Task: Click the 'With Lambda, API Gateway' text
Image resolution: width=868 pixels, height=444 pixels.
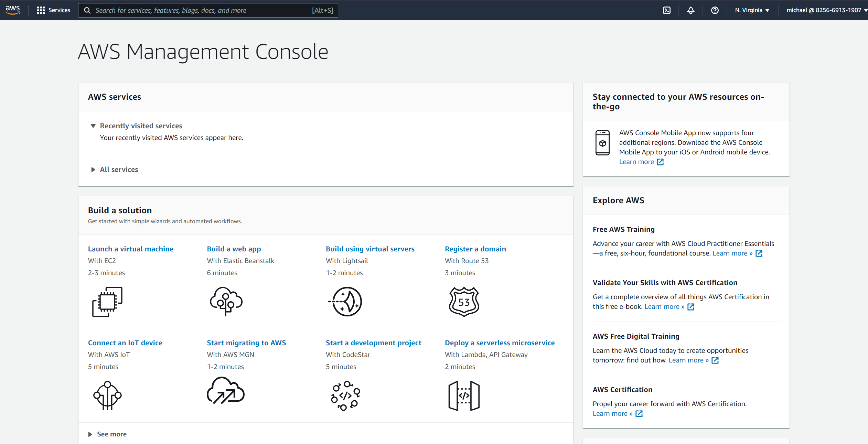Action: (x=486, y=355)
